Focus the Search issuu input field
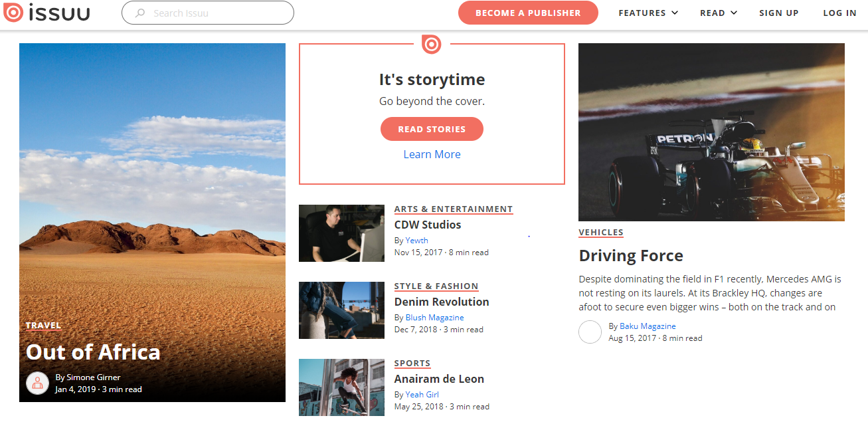 208,13
